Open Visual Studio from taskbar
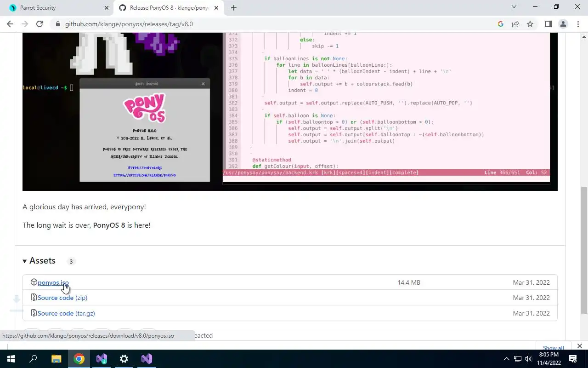The image size is (588, 368). pos(147,359)
